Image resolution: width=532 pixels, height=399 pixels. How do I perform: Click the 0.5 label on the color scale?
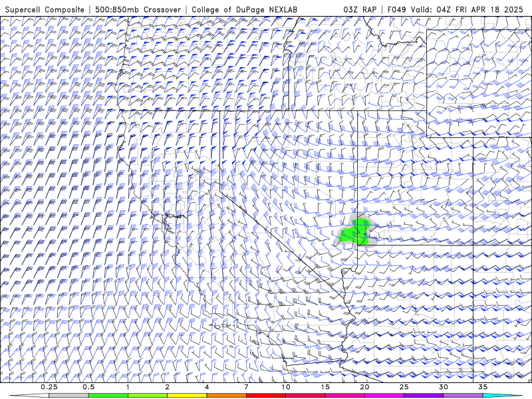(x=88, y=387)
